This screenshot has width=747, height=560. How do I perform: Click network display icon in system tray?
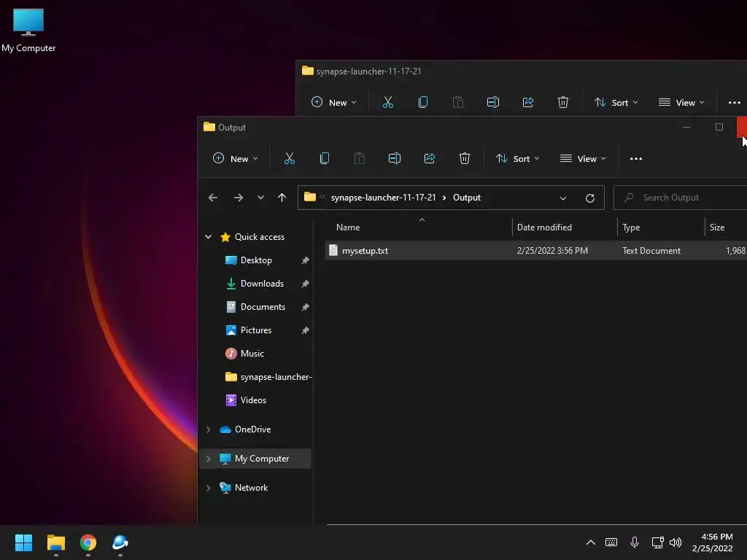(657, 542)
